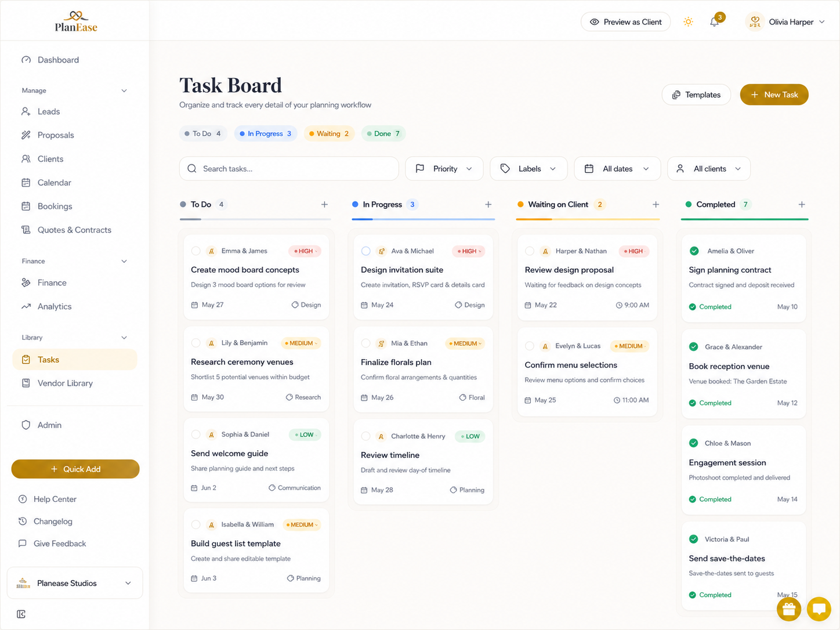Open the Engagement session card

click(x=744, y=470)
